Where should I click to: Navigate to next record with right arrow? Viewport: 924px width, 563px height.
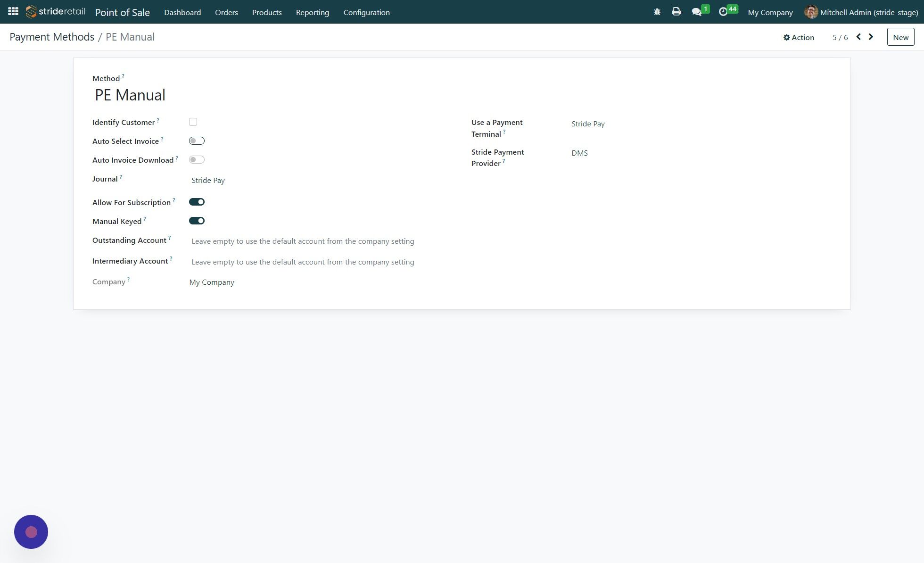[871, 36]
